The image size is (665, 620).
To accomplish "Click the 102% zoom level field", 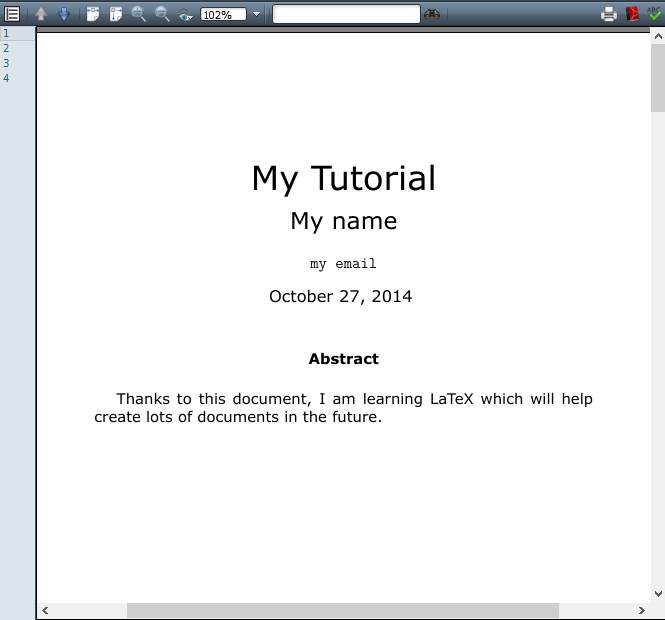I will click(223, 14).
